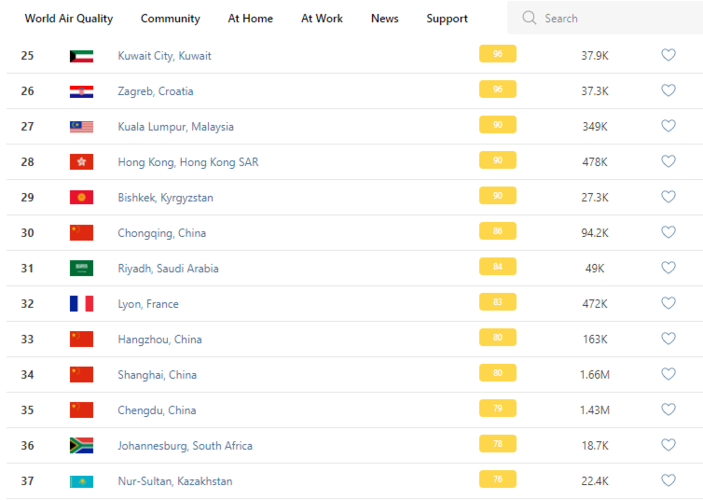Favorite Kuwait City with heart icon

(x=668, y=56)
